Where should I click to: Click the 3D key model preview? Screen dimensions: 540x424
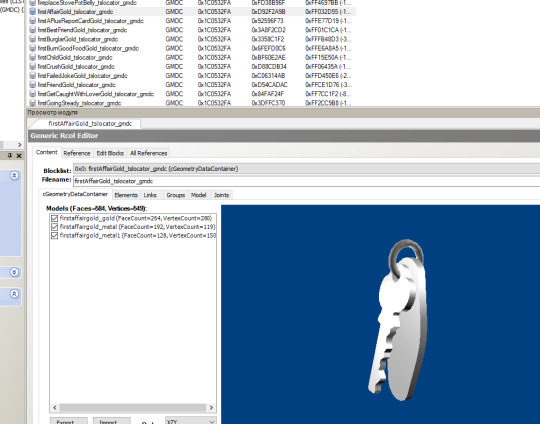pos(398,320)
